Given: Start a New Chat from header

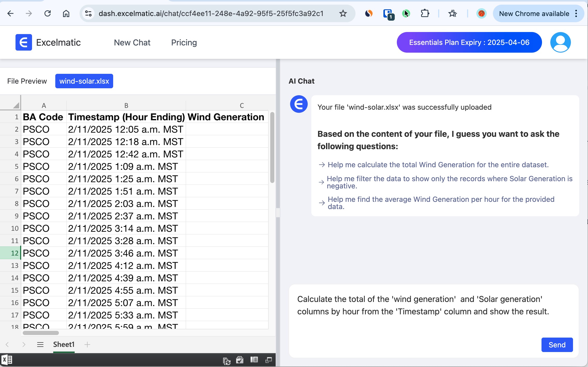Looking at the screenshot, I should tap(132, 42).
